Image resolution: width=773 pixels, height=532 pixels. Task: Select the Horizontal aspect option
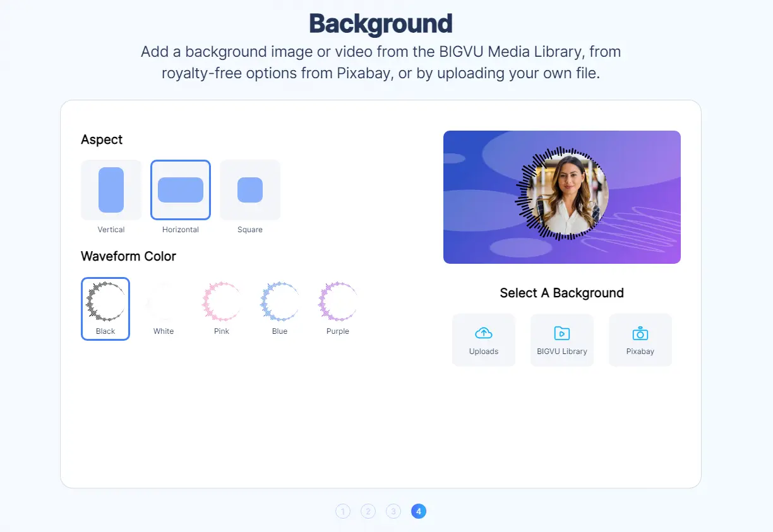(x=181, y=190)
